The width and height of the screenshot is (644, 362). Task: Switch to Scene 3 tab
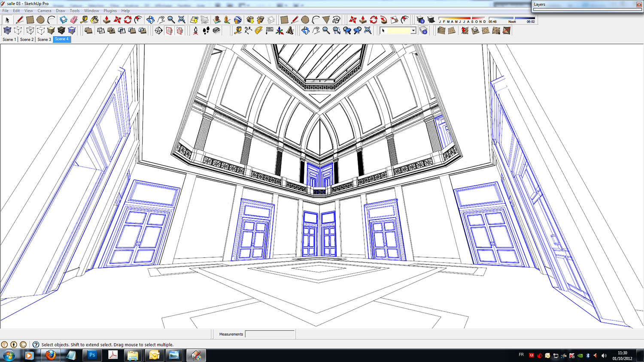point(44,39)
